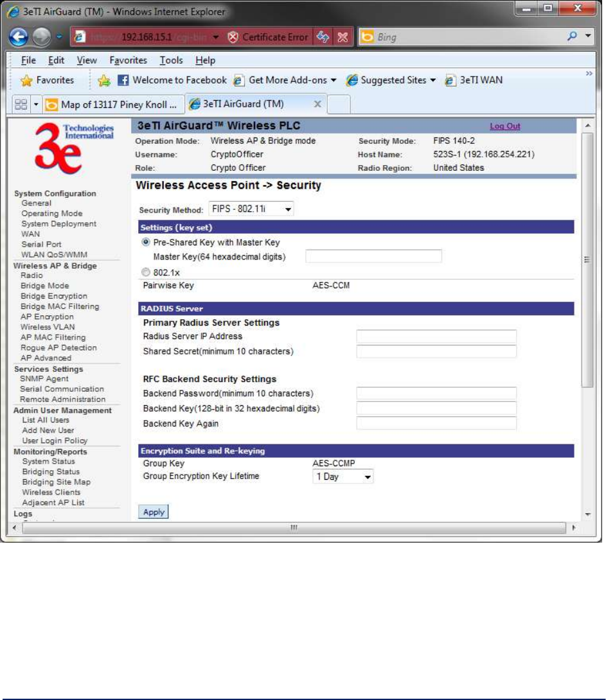Click the Refresh page icon
The height and width of the screenshot is (700, 606).
point(323,37)
